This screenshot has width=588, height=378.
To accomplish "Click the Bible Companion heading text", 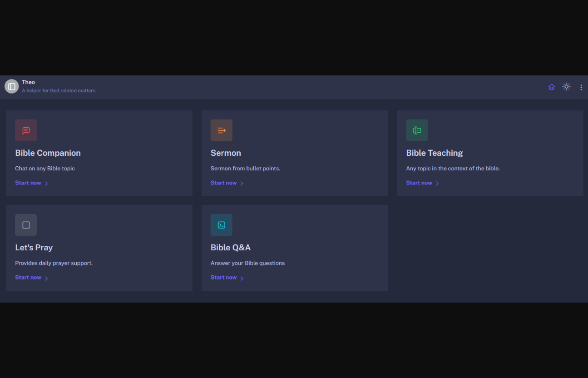I will [48, 153].
